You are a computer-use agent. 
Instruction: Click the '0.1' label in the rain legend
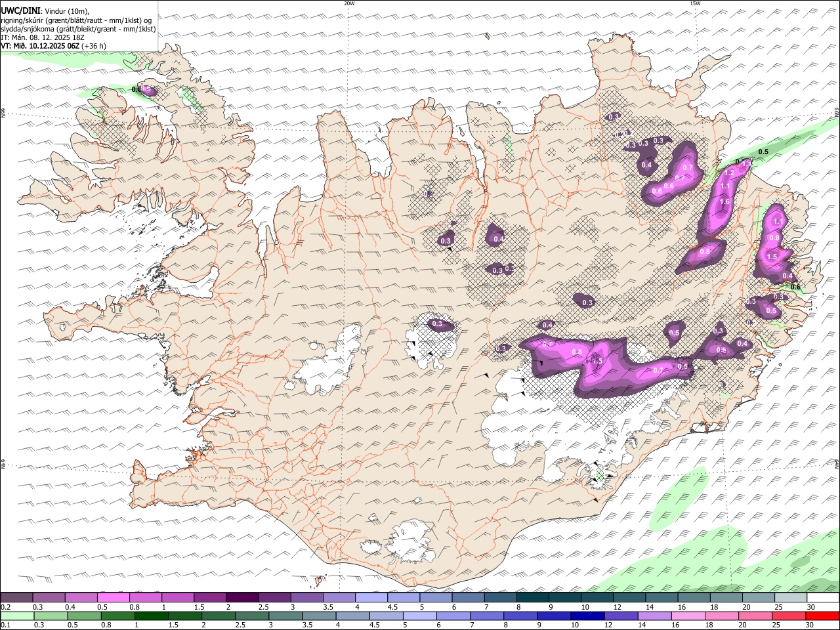tap(6, 625)
